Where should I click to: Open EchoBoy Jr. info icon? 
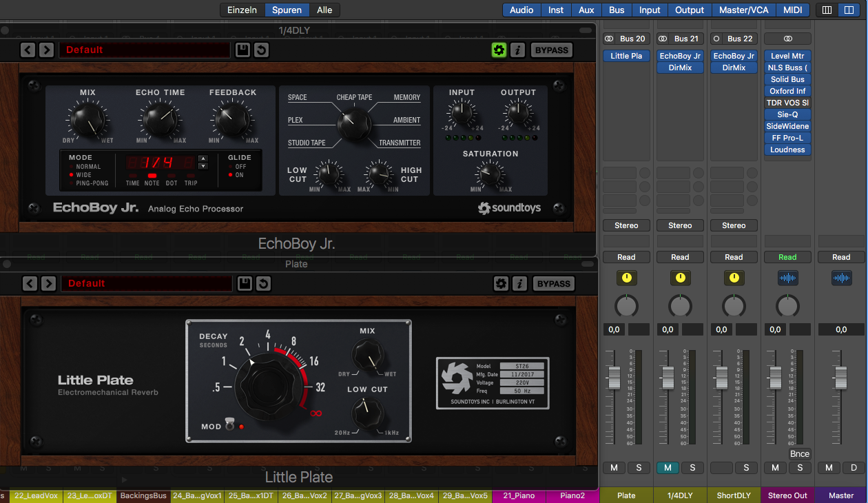coord(517,50)
